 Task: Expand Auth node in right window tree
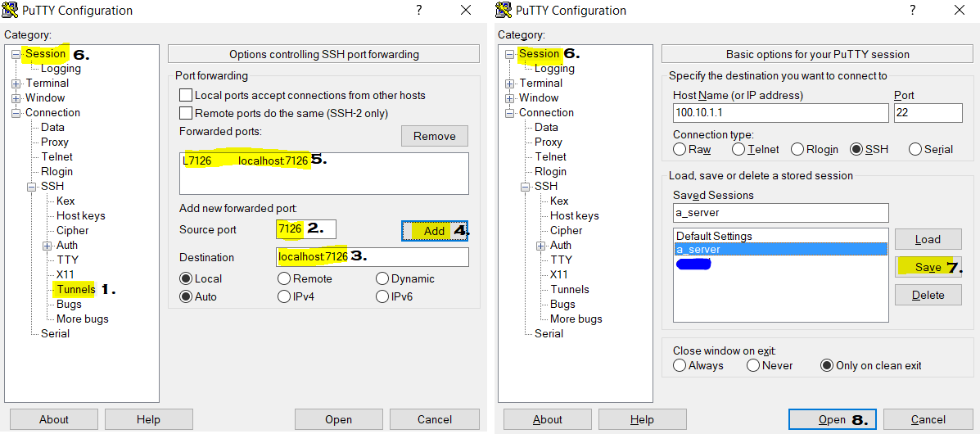(540, 246)
